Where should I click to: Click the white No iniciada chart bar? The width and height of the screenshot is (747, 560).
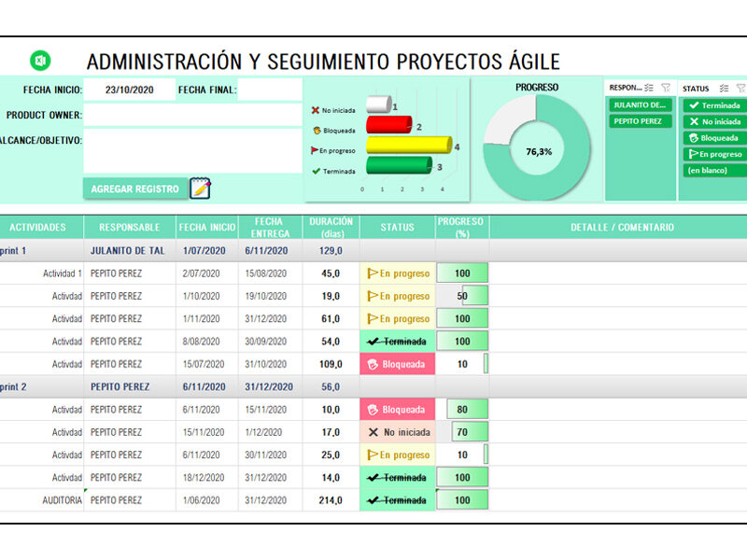click(x=379, y=105)
